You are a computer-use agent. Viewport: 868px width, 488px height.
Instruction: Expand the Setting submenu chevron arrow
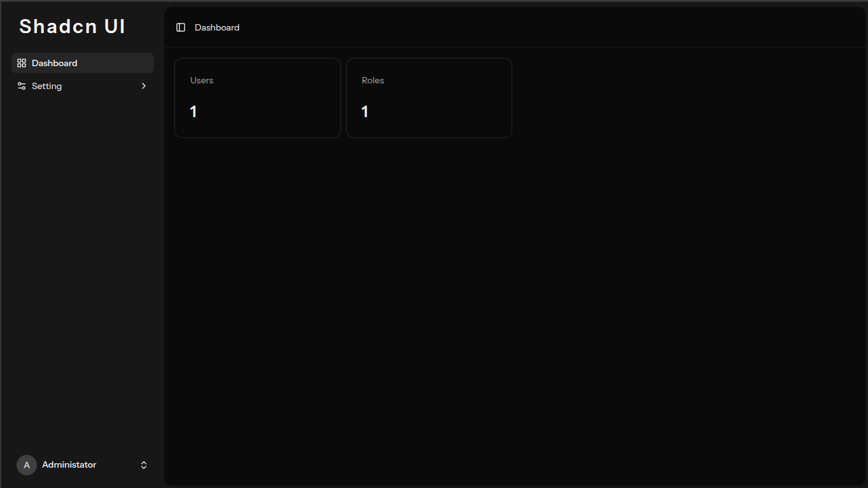(x=144, y=86)
